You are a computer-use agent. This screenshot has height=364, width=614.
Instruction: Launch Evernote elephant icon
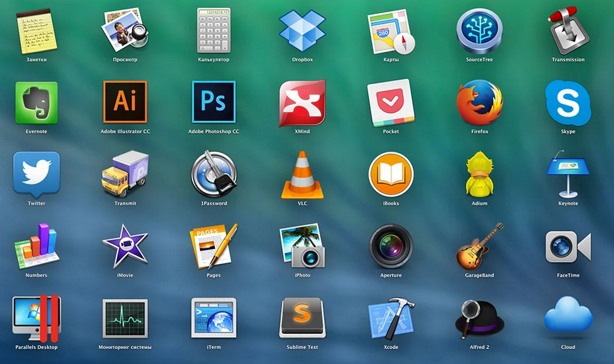click(36, 102)
